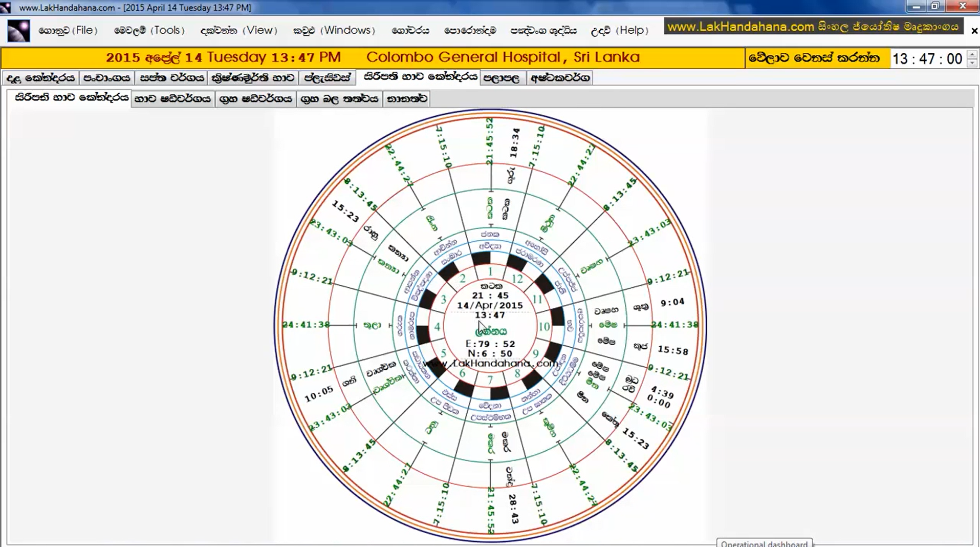Open the ගොනුව (File) menu

[68, 30]
